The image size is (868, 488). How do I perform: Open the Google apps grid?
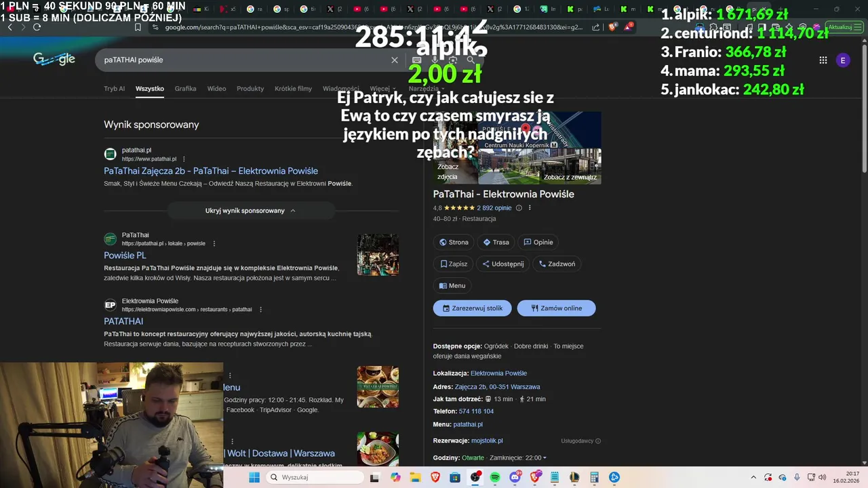click(823, 60)
